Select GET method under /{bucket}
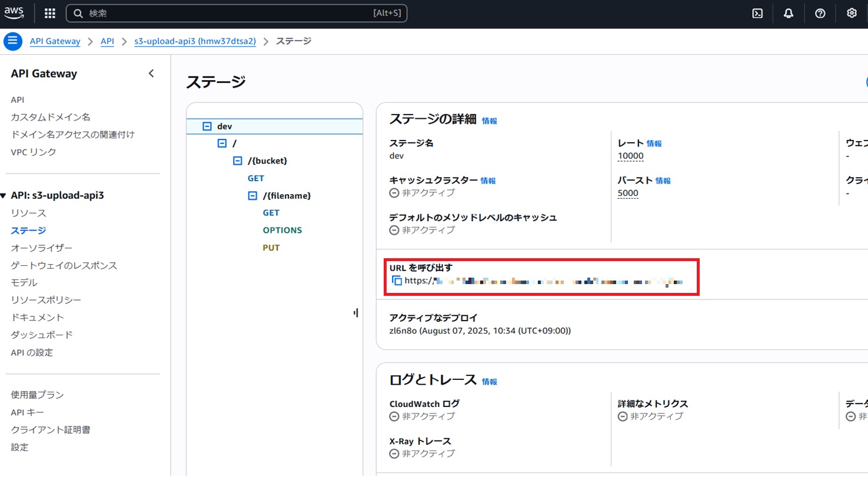868x477 pixels. click(x=256, y=178)
